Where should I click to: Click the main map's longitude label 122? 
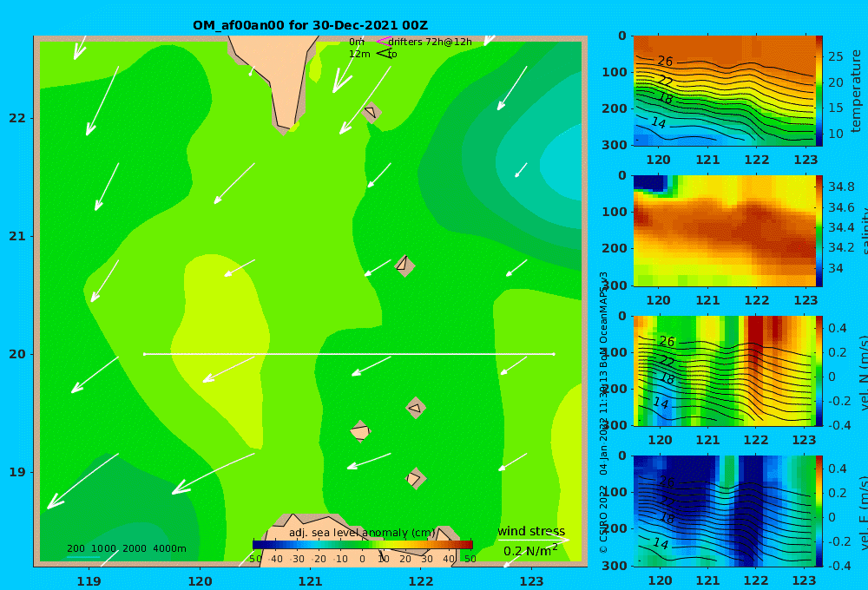tap(421, 581)
